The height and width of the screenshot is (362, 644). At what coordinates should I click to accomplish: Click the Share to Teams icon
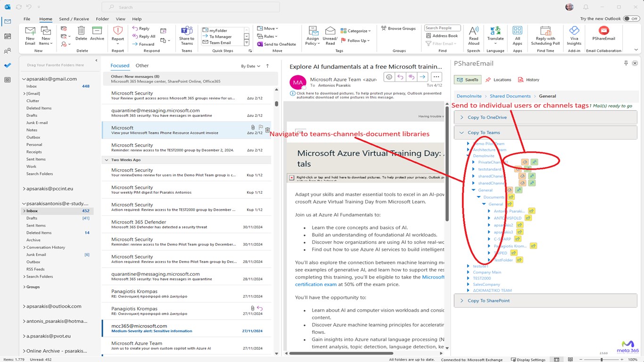point(187,36)
